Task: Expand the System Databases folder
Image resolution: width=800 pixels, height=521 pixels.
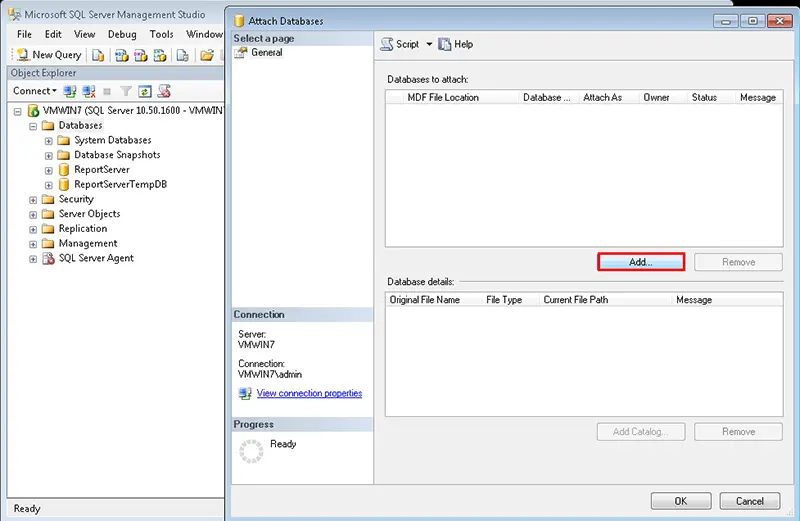Action: click(x=48, y=140)
